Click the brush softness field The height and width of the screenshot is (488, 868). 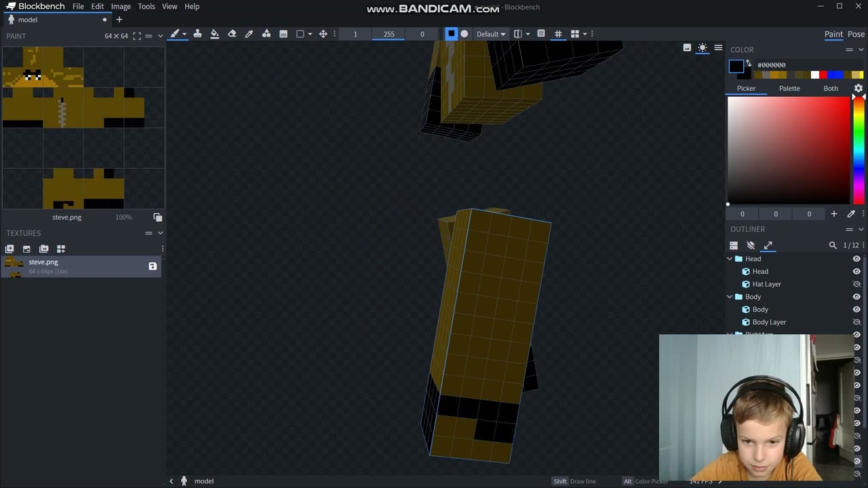click(x=422, y=34)
